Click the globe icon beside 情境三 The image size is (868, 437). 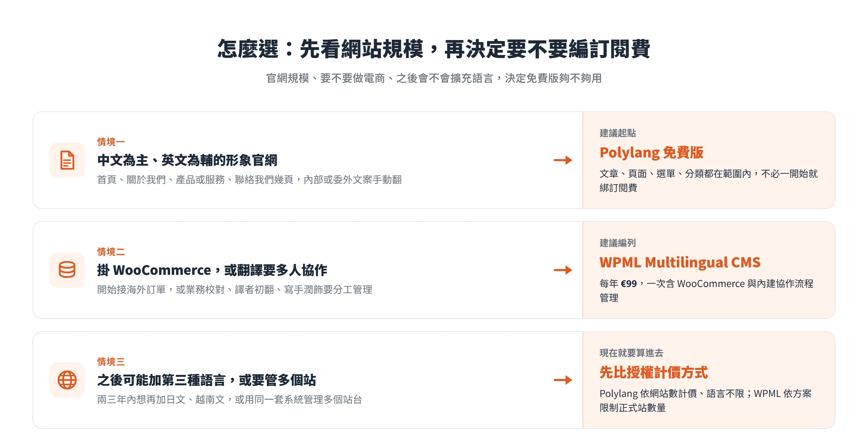coord(67,380)
